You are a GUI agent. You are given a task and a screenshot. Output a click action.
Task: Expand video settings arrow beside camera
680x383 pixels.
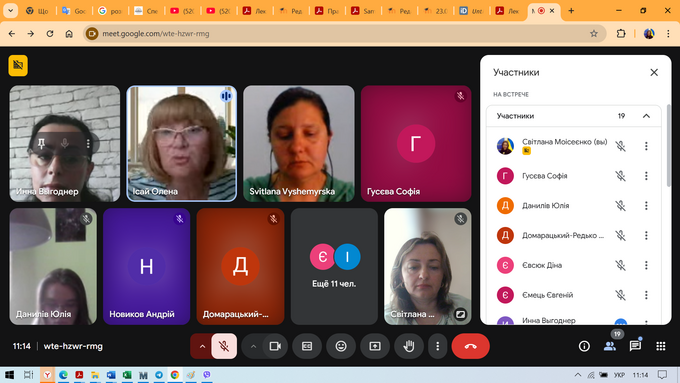tap(253, 346)
